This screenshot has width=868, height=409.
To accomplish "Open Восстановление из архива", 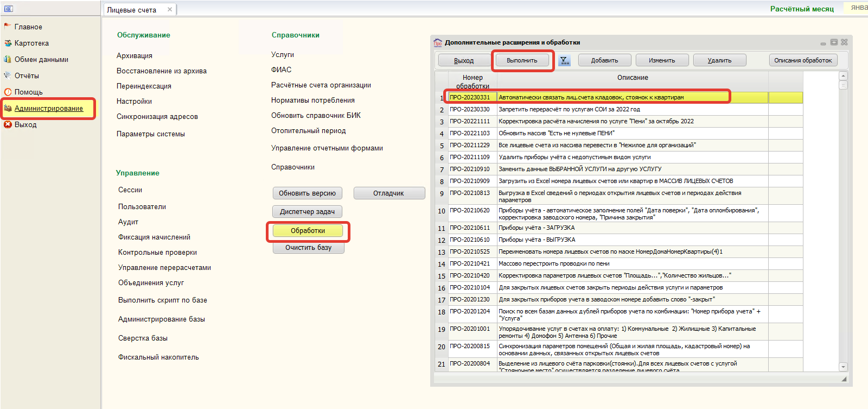I will click(x=162, y=71).
